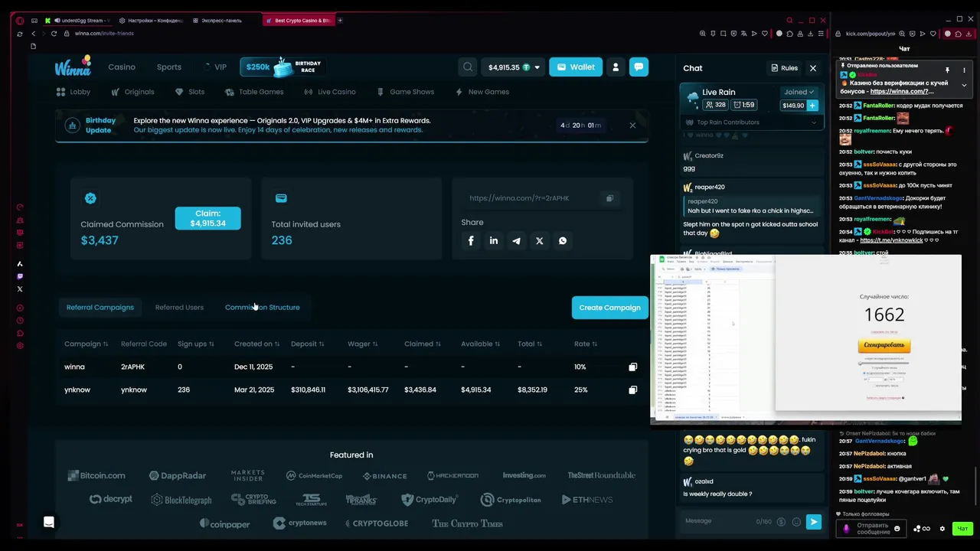The image size is (980, 551).
Task: Open the Slots category
Action: click(189, 92)
